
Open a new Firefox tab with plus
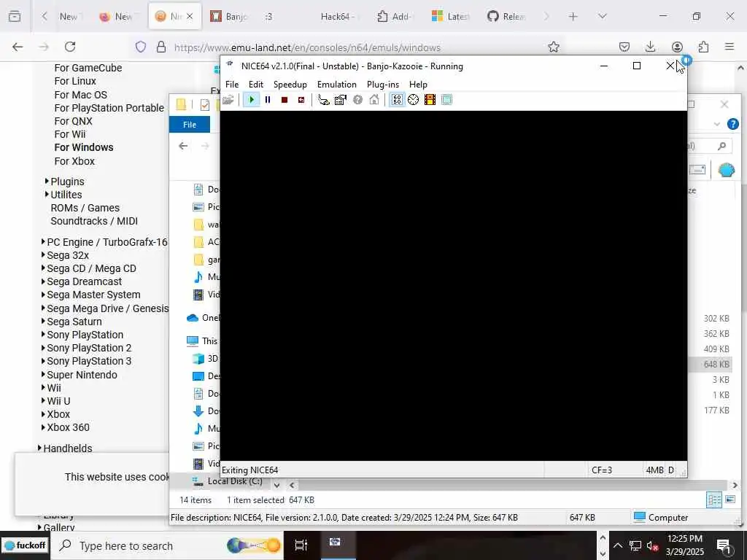573,17
